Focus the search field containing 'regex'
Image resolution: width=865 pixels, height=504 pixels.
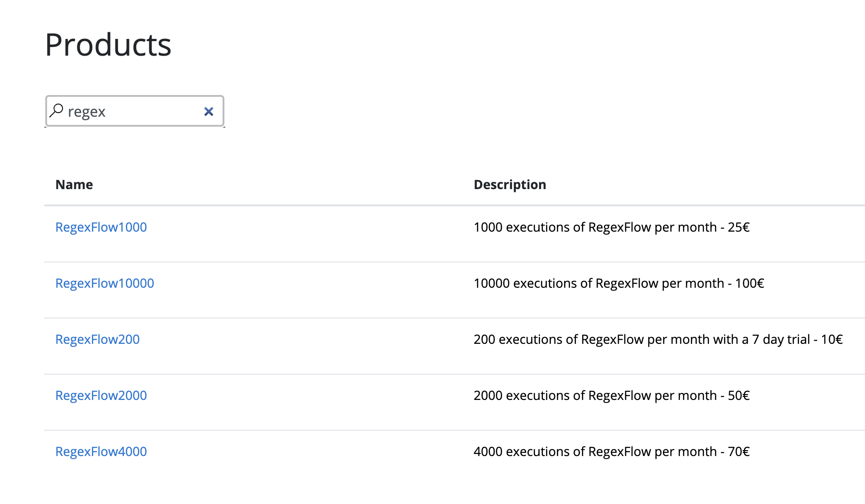[131, 111]
